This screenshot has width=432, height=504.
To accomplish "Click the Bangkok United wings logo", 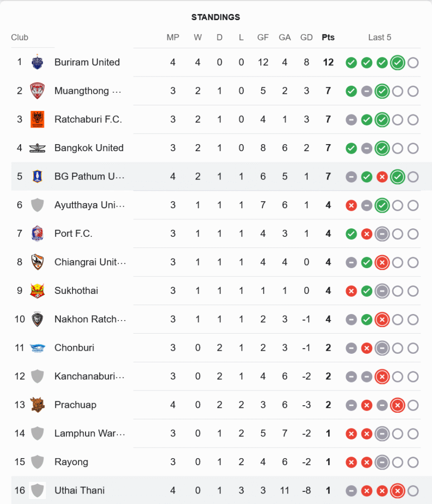I will (37, 148).
